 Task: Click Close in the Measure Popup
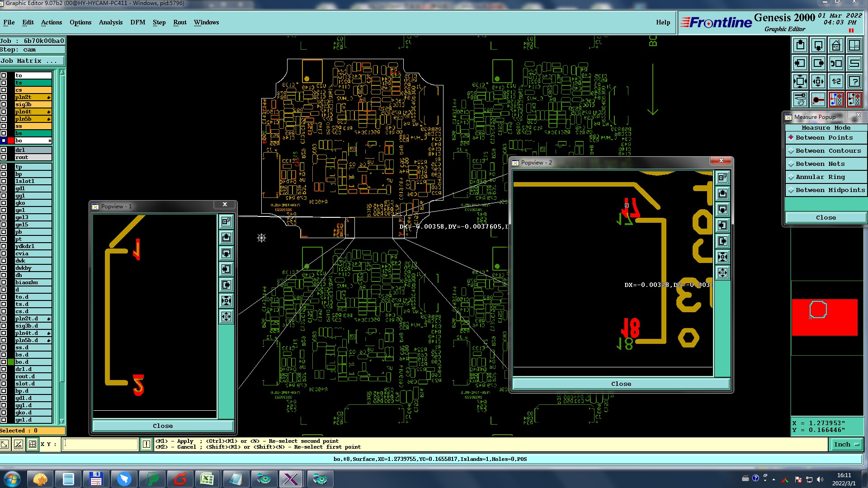pyautogui.click(x=826, y=217)
